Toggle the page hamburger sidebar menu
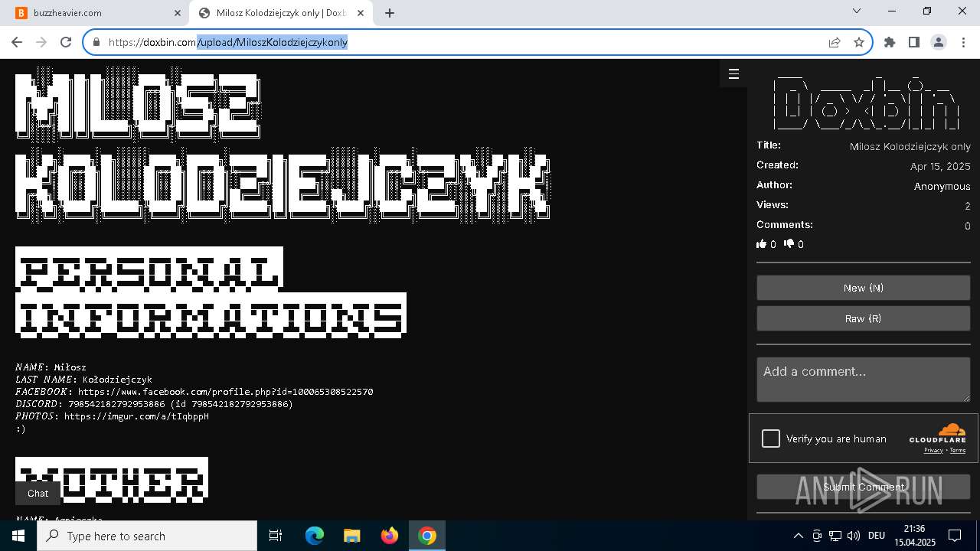This screenshot has height=551, width=980. coord(733,74)
